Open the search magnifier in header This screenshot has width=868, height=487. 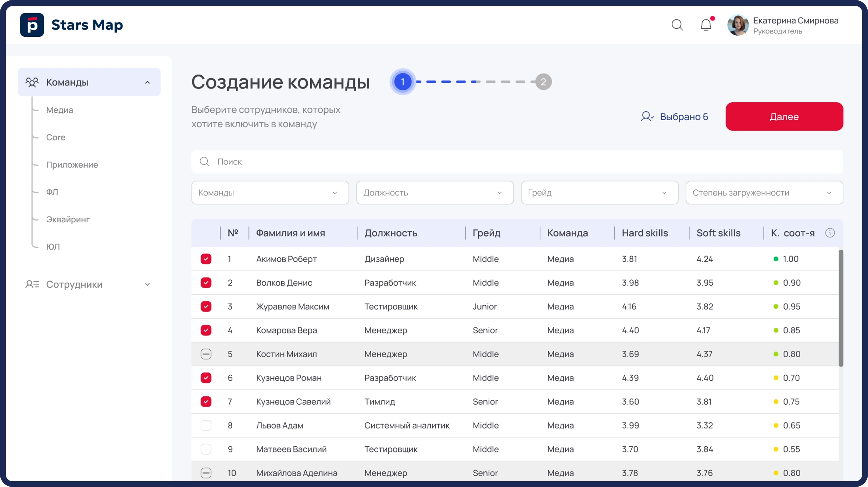coord(677,25)
